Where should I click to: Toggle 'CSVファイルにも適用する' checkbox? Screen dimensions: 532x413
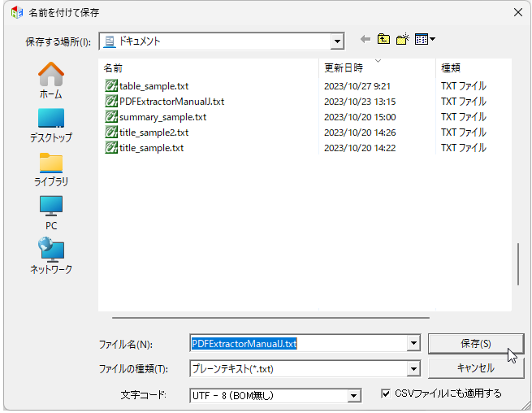tap(386, 393)
